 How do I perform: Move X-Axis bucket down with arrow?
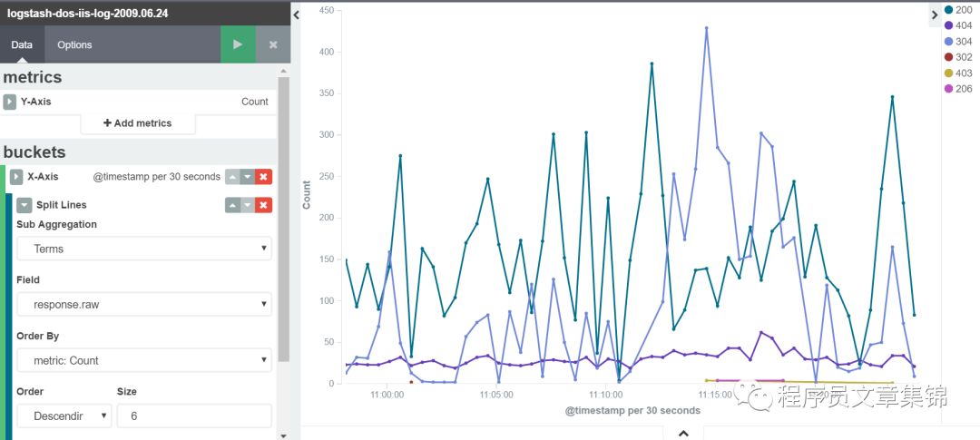248,177
